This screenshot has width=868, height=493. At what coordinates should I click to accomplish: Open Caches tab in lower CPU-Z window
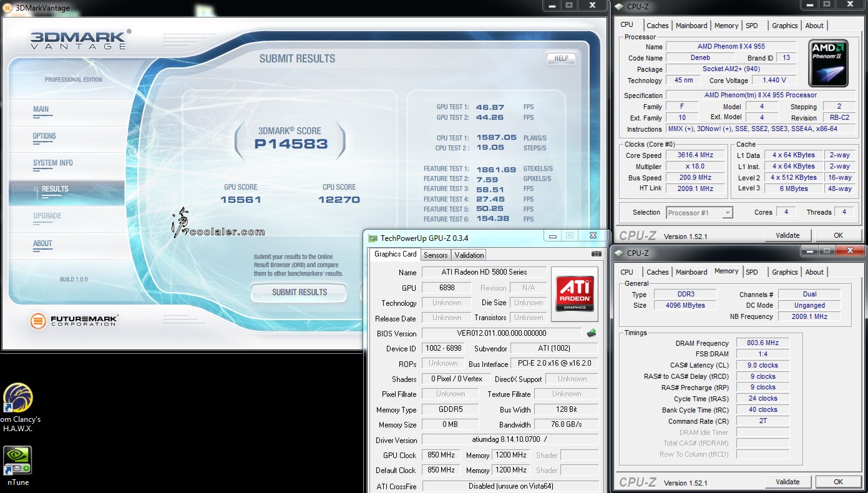(x=657, y=272)
